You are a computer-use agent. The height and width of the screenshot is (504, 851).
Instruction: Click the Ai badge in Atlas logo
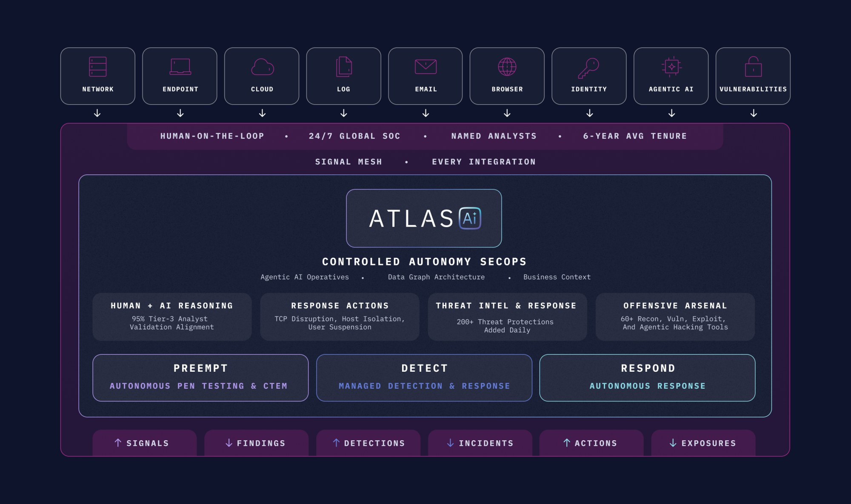click(x=470, y=218)
